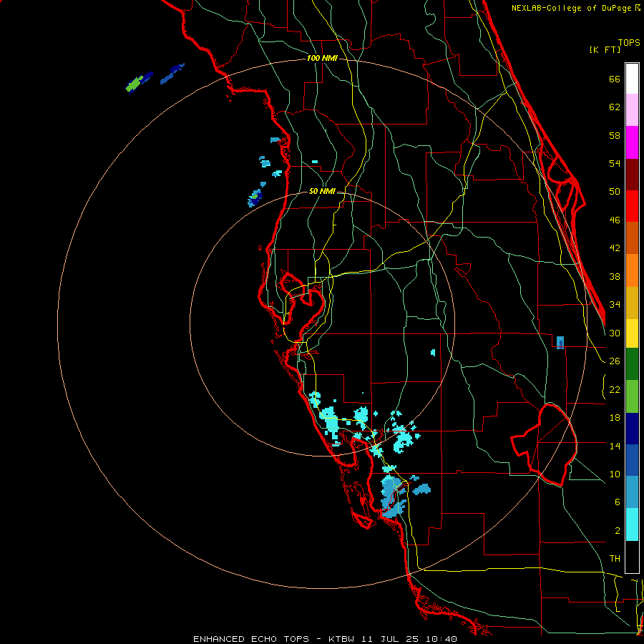
Task: Click the "TOPS" legend title
Action: pyautogui.click(x=629, y=43)
